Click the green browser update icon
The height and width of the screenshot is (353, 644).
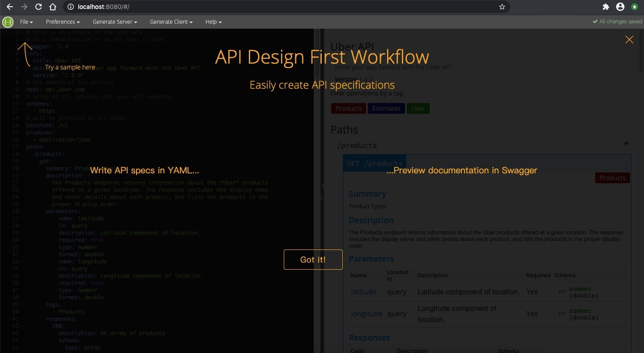pyautogui.click(x=635, y=7)
